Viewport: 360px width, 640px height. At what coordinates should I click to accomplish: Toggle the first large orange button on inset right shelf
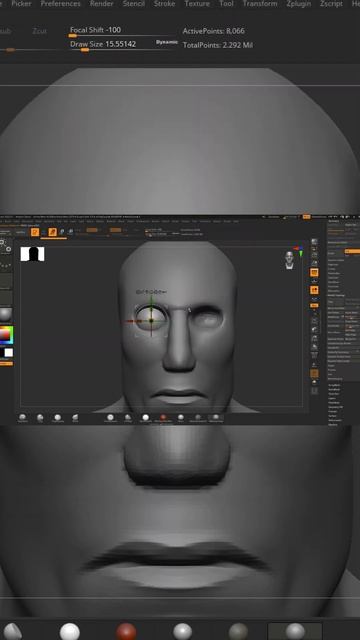coord(314,272)
